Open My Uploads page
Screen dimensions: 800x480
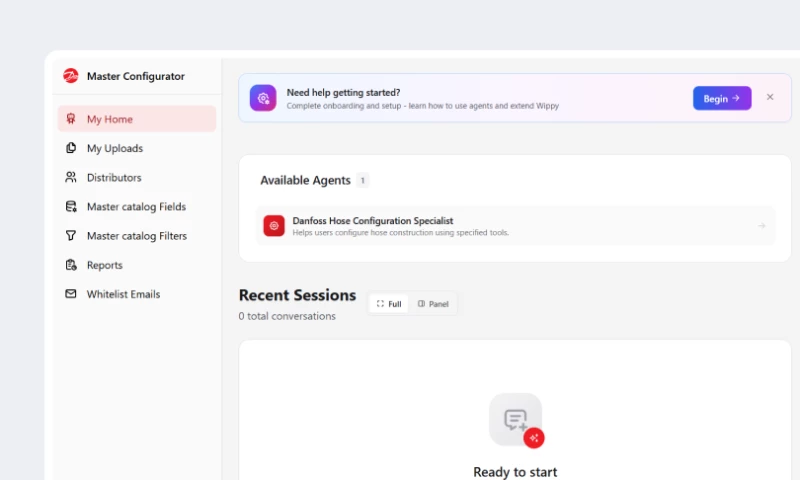point(137,148)
